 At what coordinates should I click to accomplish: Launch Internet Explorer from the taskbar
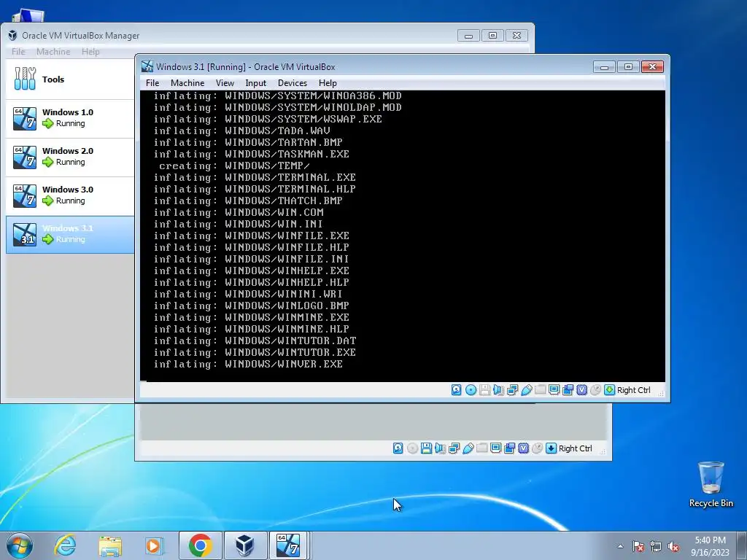click(65, 545)
